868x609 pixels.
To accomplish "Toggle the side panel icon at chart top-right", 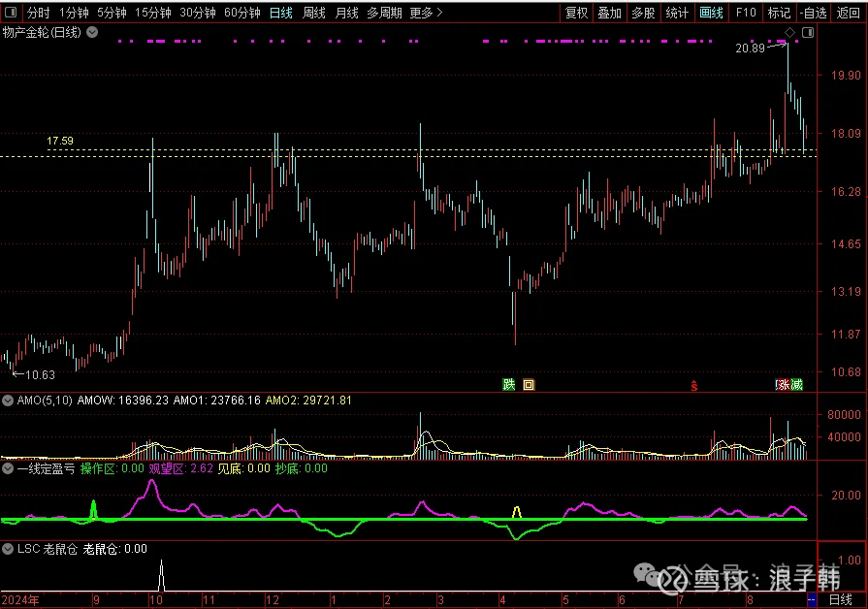I will (808, 33).
